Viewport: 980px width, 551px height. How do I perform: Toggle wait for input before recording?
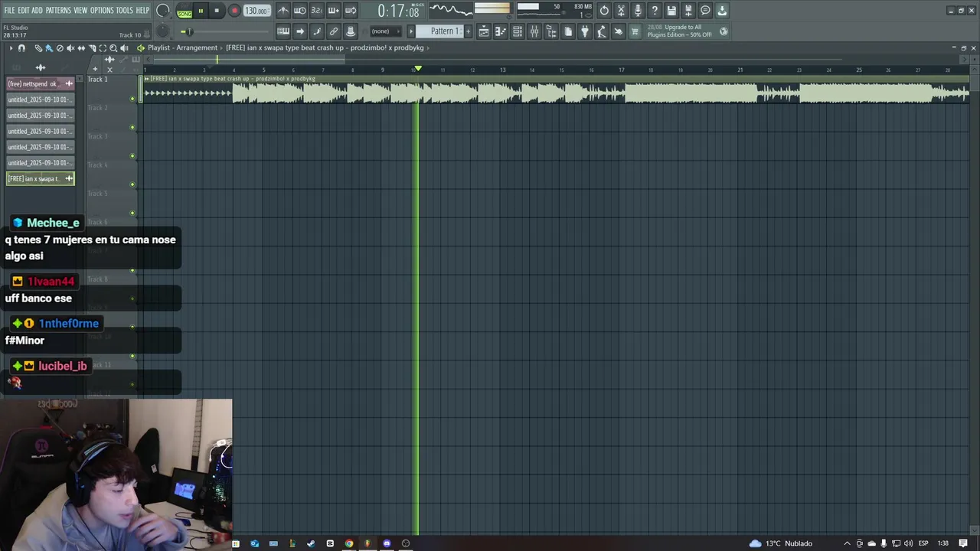tap(300, 11)
